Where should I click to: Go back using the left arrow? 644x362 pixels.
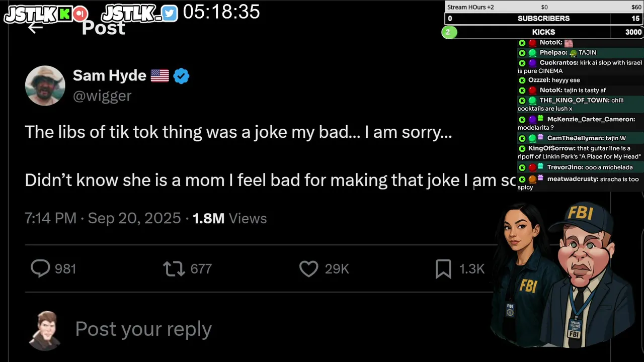tap(35, 28)
